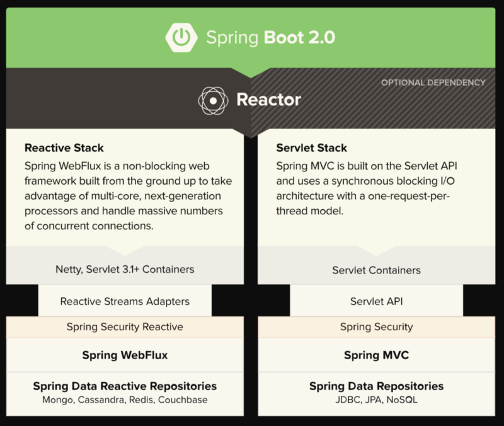Click 'Mongo, Cassandra, Redis, Couchbase' text
This screenshot has width=504, height=426.
125,400
